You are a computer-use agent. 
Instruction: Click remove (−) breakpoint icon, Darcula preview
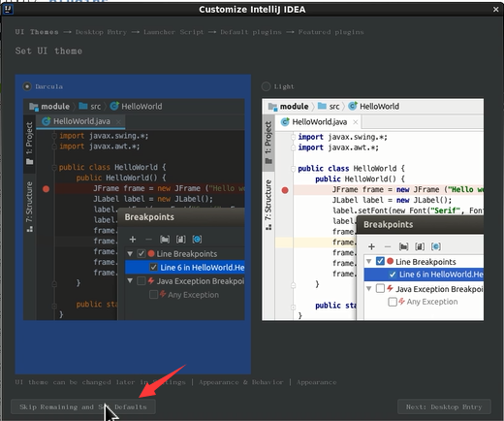148,240
